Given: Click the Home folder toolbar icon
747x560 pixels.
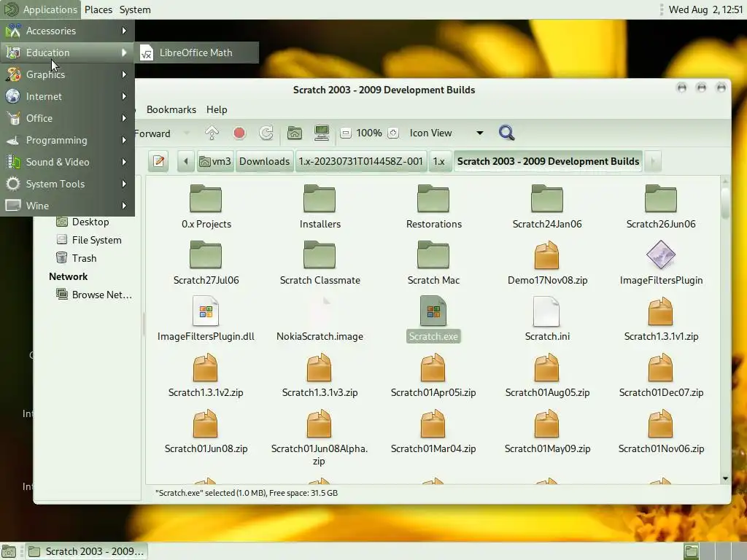Looking at the screenshot, I should tap(295, 133).
